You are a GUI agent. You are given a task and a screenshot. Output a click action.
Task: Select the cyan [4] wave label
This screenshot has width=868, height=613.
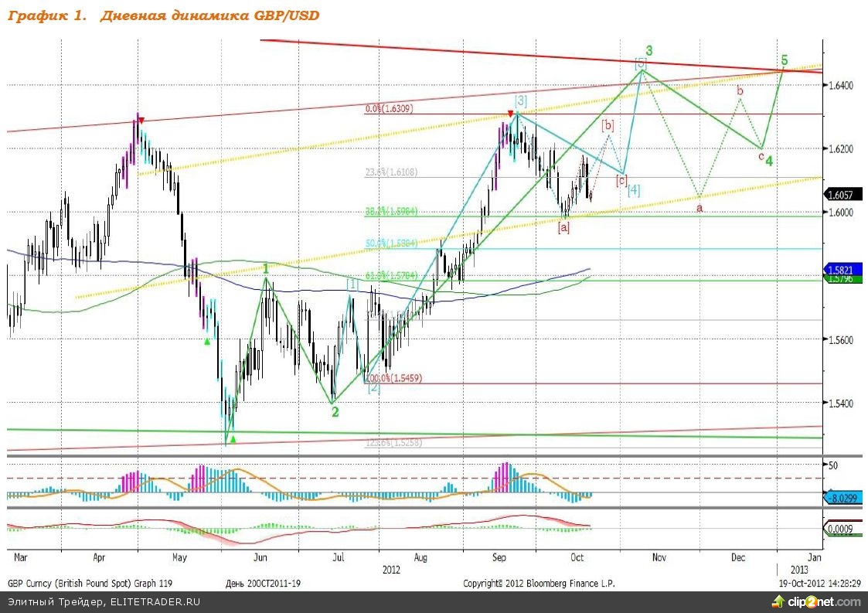coord(633,189)
